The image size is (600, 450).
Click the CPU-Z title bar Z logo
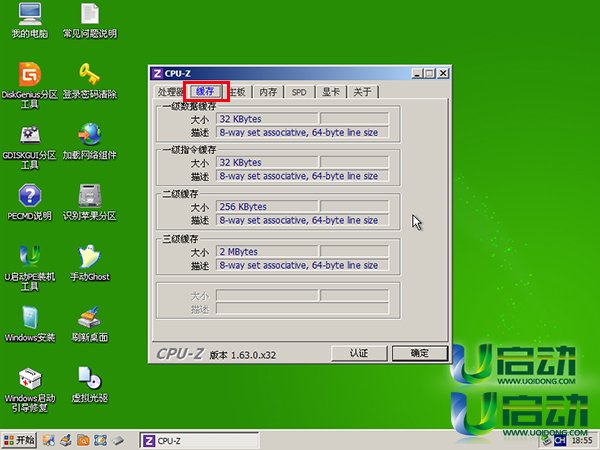pyautogui.click(x=157, y=73)
